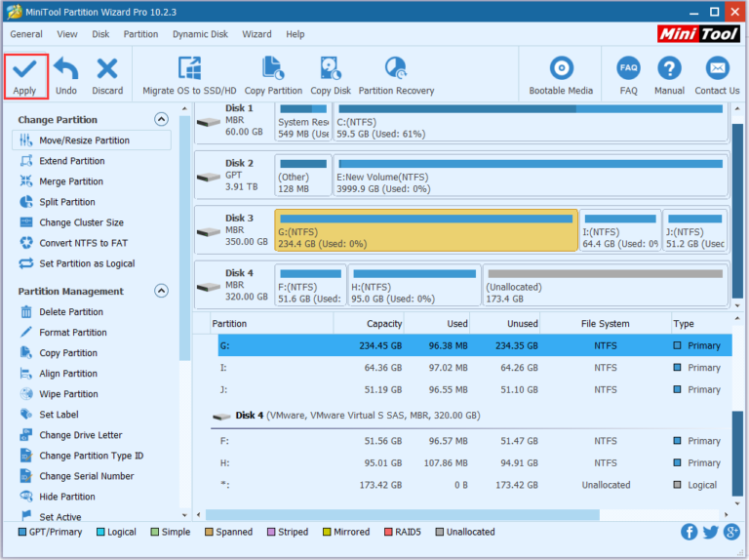Open the General menu
The image size is (749, 560).
click(26, 34)
